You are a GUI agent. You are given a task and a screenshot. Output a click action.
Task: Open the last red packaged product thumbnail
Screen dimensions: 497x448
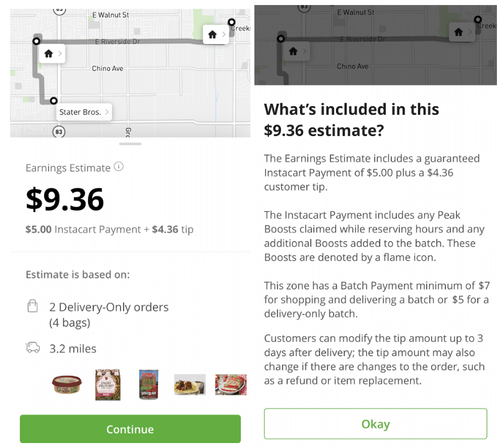230,385
